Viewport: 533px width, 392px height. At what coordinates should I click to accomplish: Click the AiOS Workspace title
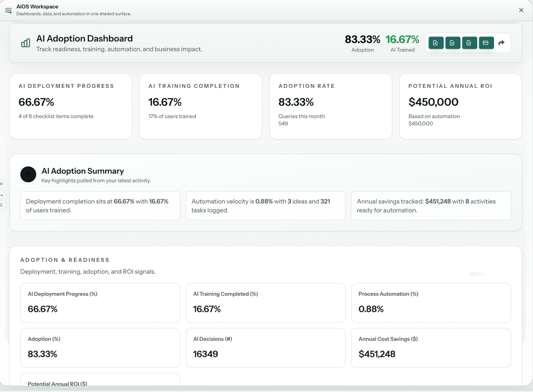[x=38, y=6]
